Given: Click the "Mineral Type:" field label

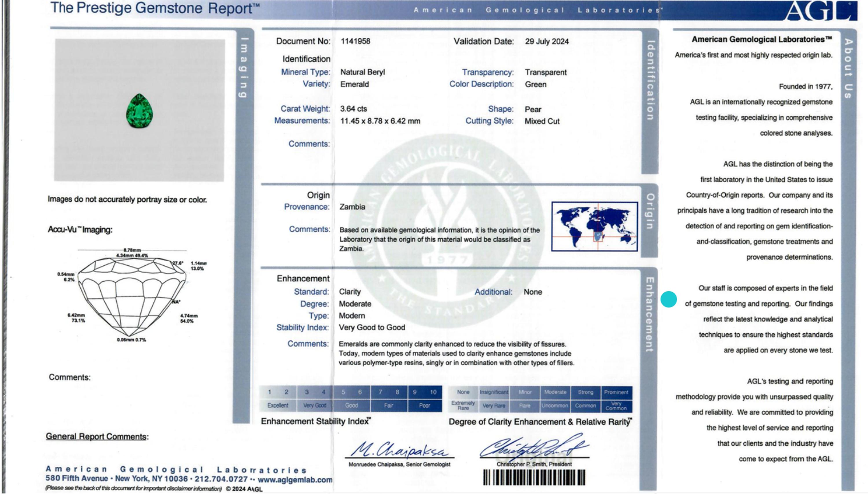Looking at the screenshot, I should point(306,72).
